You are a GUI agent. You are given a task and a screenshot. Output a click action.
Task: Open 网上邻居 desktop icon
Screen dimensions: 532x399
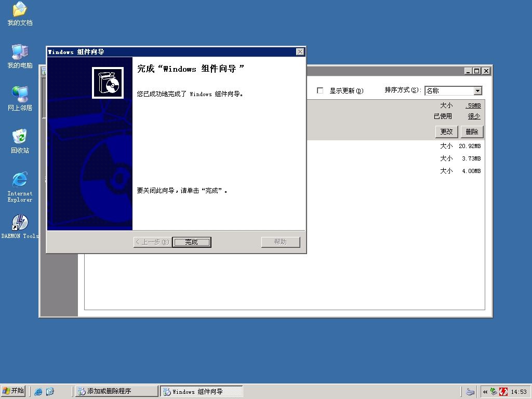(x=20, y=99)
